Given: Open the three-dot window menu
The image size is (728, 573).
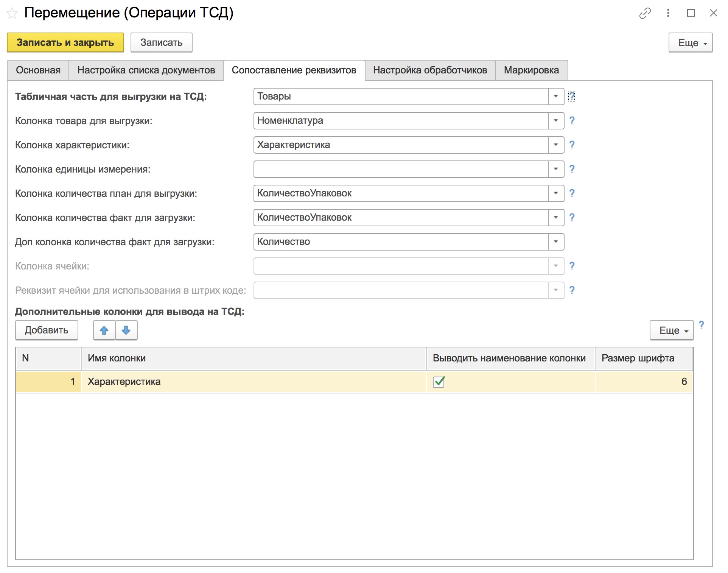Looking at the screenshot, I should [668, 13].
